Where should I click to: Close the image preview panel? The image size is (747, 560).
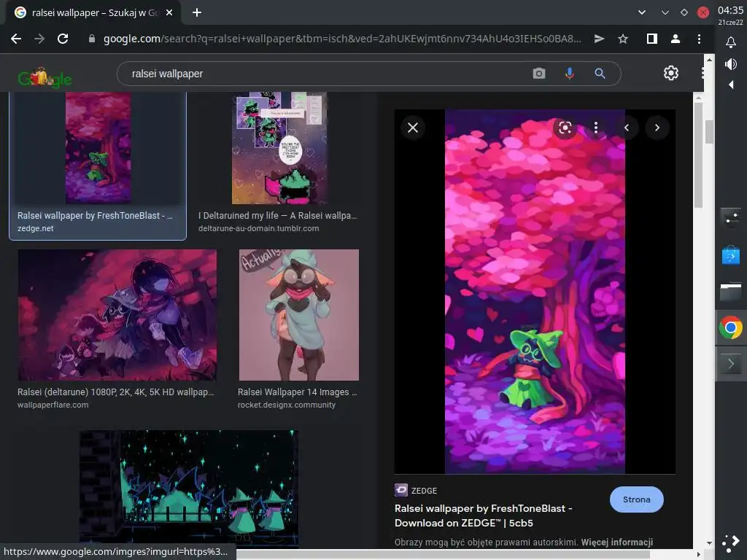click(413, 128)
